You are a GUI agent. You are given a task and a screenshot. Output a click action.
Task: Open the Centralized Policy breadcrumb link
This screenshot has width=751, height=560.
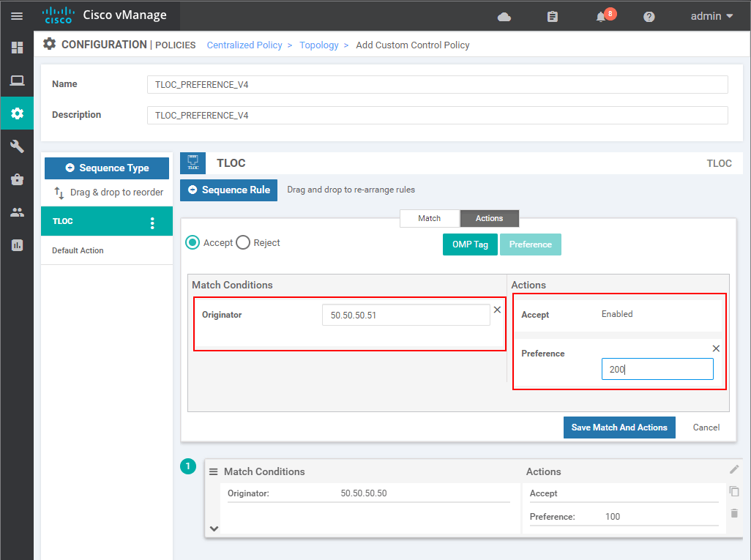[244, 45]
